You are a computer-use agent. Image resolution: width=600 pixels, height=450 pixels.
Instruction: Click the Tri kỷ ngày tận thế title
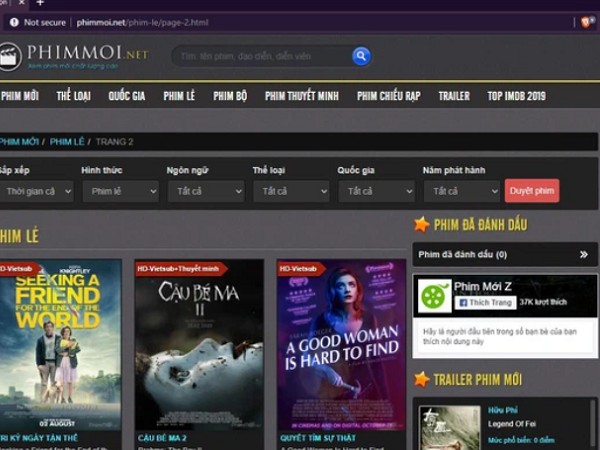click(39, 438)
